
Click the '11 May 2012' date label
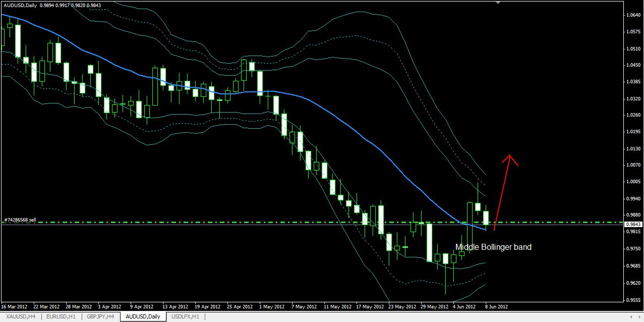(x=337, y=306)
